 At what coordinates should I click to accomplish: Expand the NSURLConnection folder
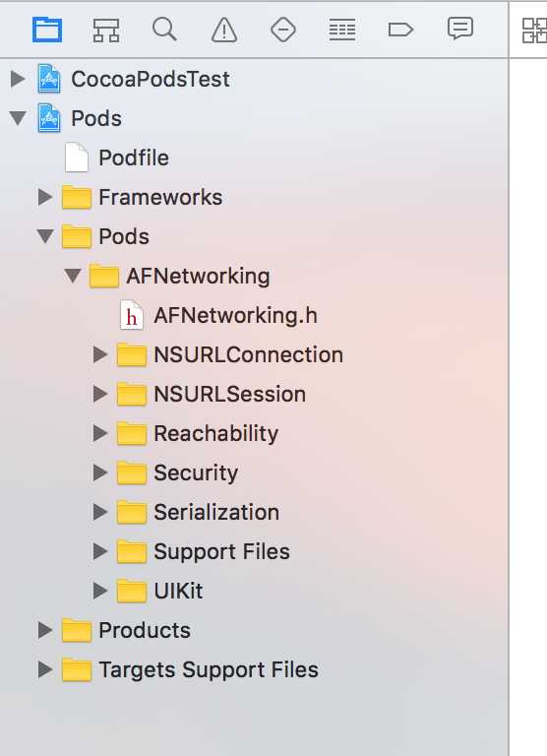(x=100, y=354)
